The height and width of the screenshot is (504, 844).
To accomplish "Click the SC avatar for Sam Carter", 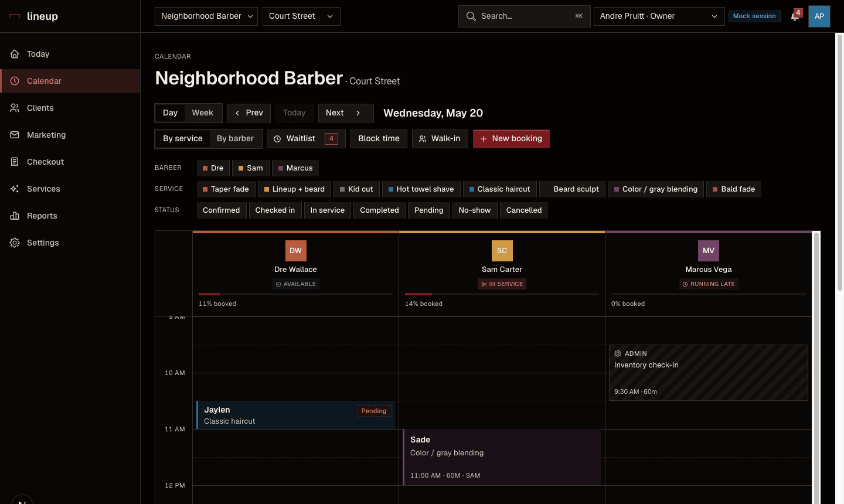I will point(502,250).
